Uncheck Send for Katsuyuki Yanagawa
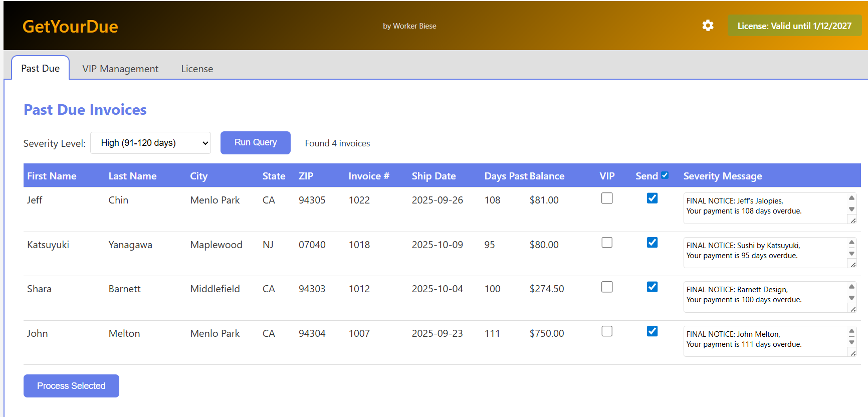The height and width of the screenshot is (417, 868). pyautogui.click(x=652, y=243)
